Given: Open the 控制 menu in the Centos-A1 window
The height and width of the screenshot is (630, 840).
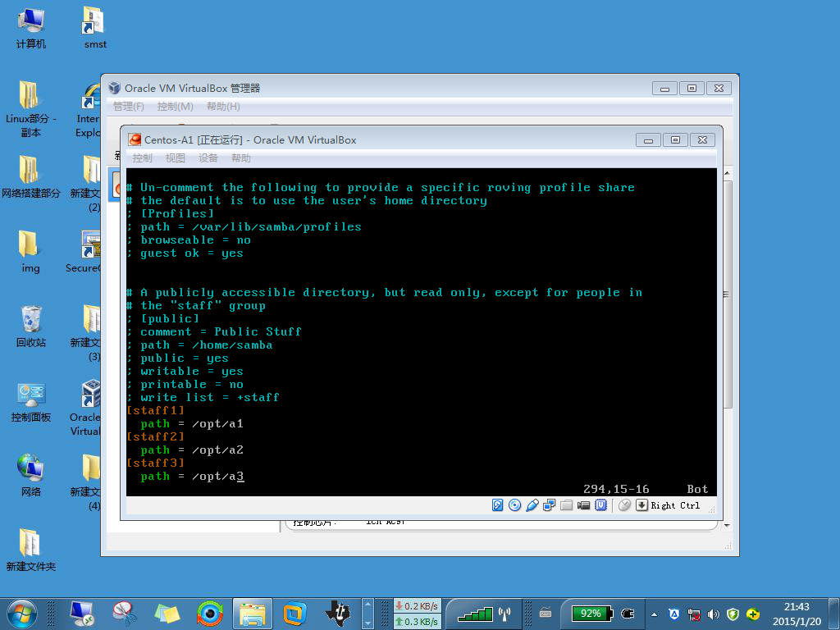Looking at the screenshot, I should pyautogui.click(x=142, y=158).
